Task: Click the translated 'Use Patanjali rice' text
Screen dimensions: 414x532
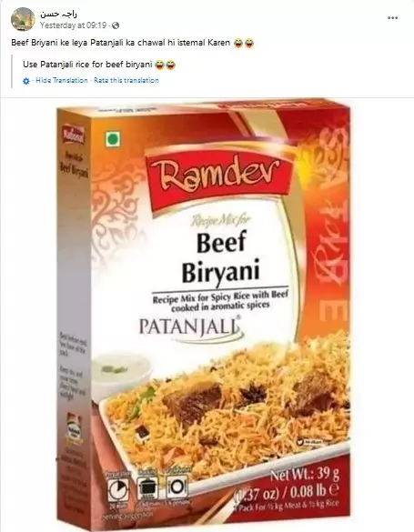Action: pos(99,65)
